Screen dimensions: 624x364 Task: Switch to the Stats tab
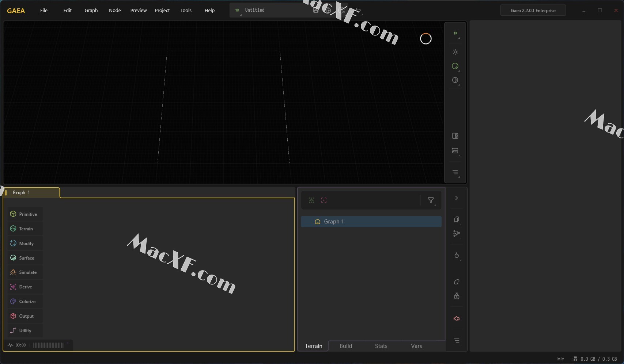point(381,346)
